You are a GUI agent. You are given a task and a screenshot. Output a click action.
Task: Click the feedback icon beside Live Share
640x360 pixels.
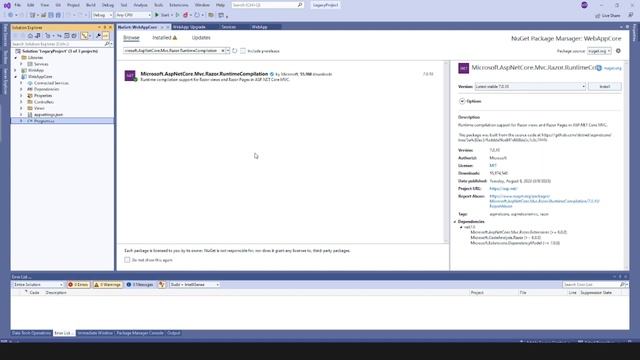click(631, 15)
